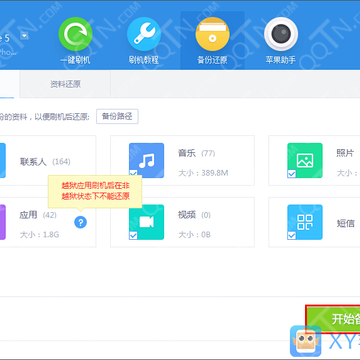
Task: Click the blue 短信 messages tile icon
Action: tap(305, 222)
